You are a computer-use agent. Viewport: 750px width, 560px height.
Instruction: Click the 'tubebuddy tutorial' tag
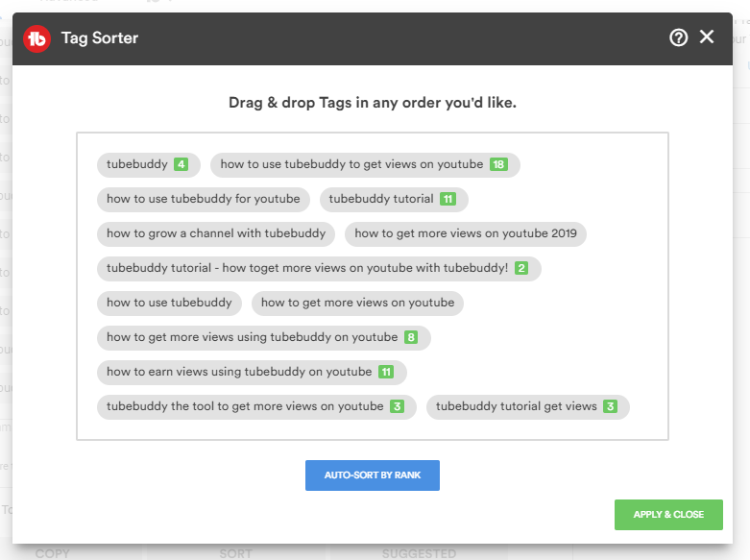click(x=381, y=199)
